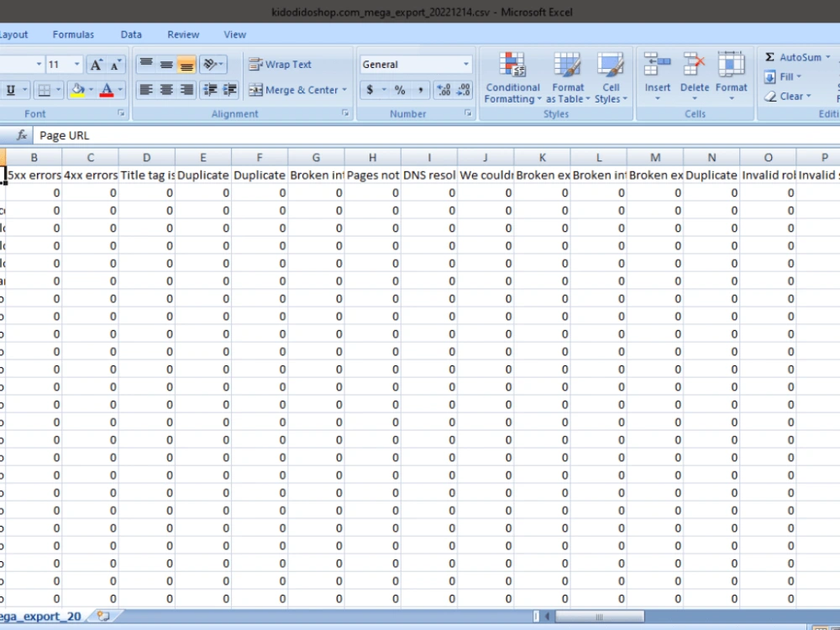Open the Number dialog launcher
This screenshot has width=840, height=630.
pyautogui.click(x=468, y=113)
